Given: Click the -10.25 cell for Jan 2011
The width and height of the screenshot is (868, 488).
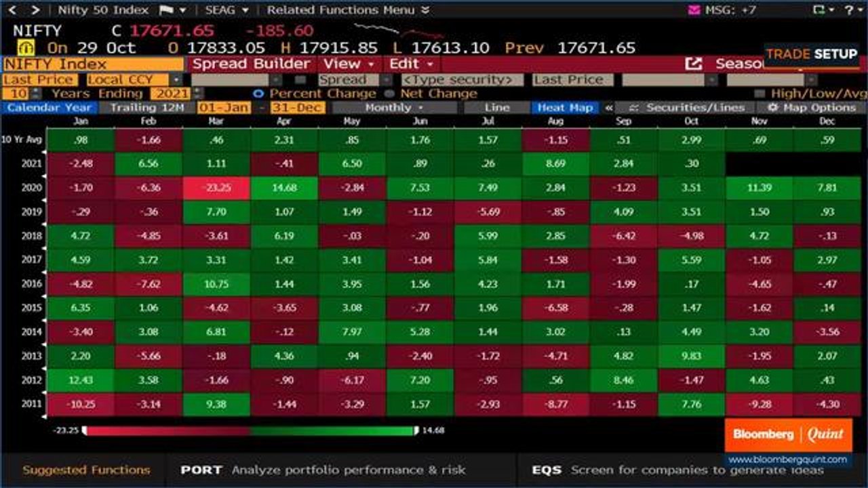Looking at the screenshot, I should tap(81, 404).
